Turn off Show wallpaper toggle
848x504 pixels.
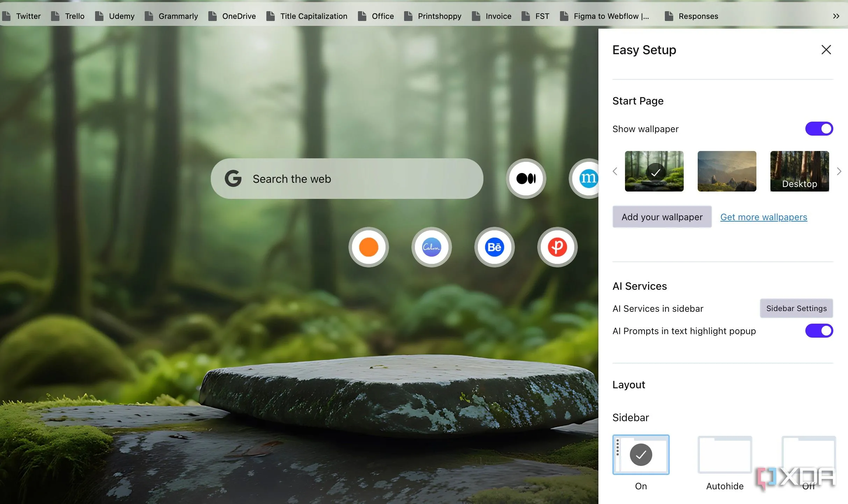819,129
